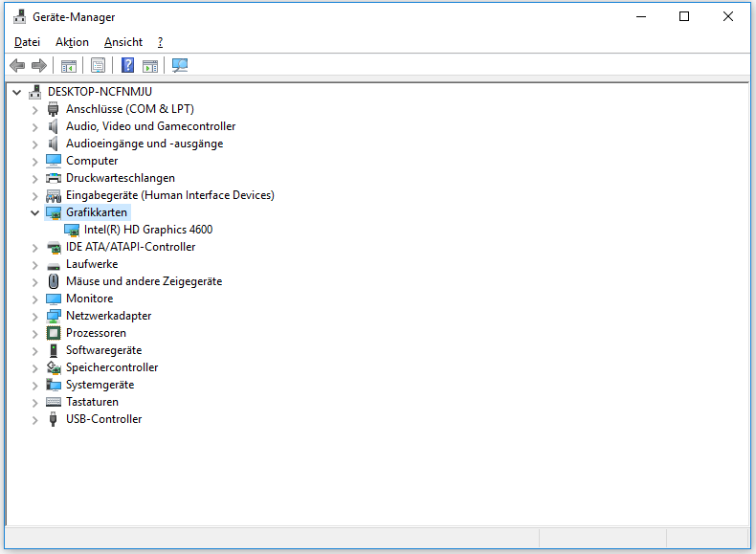Open the ? help menu
Screen dimensions: 756x554
pos(160,42)
